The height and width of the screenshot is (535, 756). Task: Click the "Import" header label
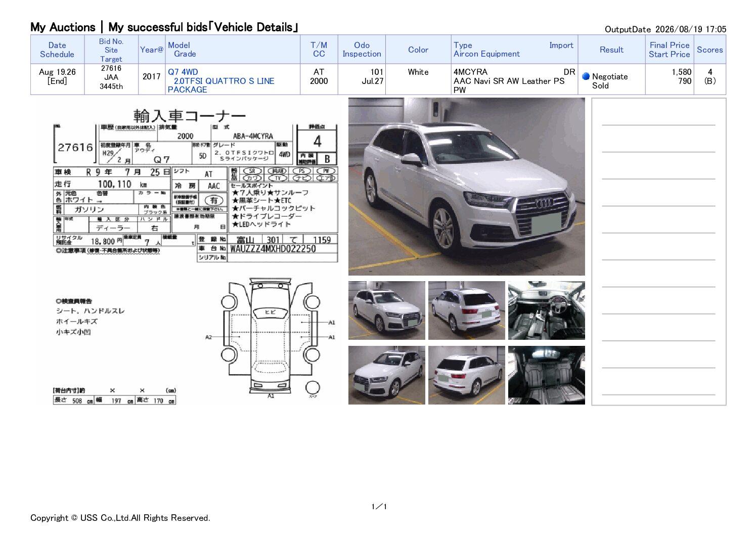coord(561,45)
